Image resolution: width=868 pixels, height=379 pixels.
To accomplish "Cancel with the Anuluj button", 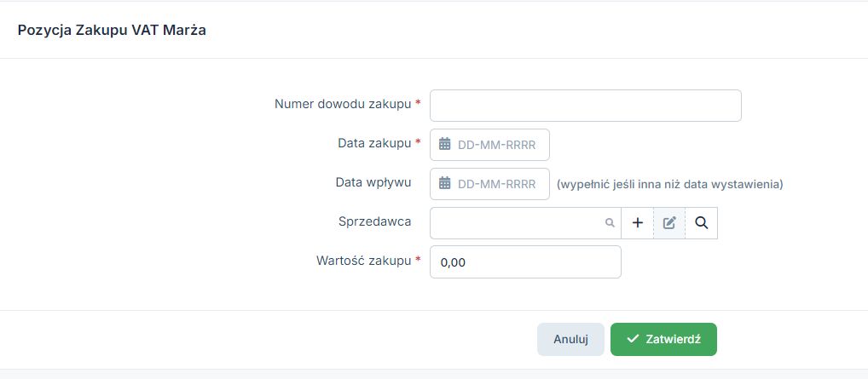I will (570, 339).
